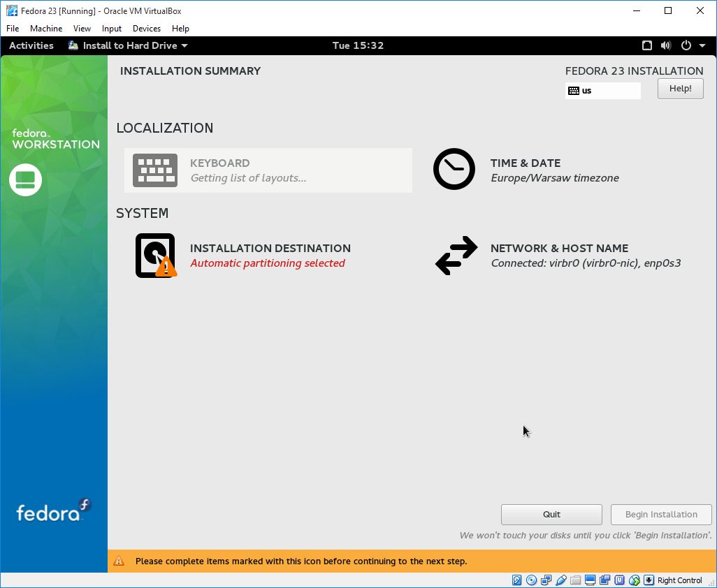
Task: Open Installation Destination disk icon
Action: (155, 256)
